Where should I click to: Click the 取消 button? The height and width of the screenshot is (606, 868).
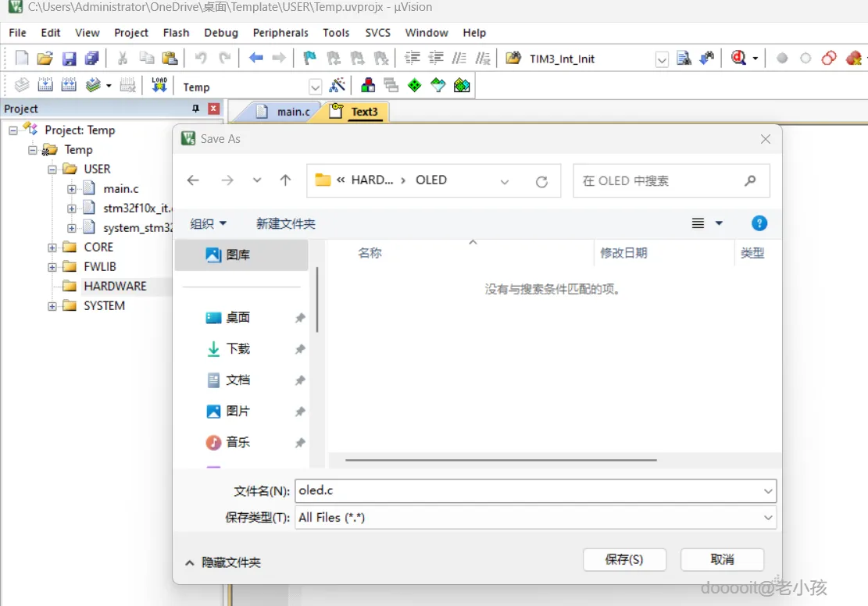[x=722, y=559]
